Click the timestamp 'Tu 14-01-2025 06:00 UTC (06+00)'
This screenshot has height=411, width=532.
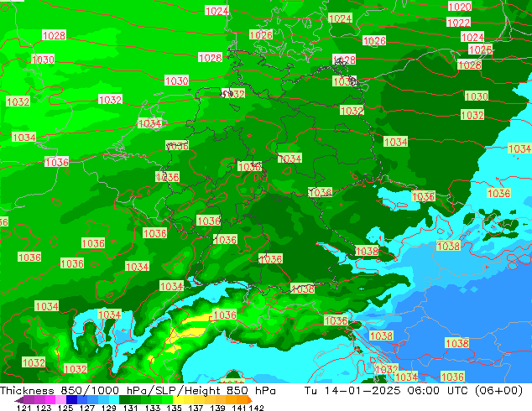pyautogui.click(x=414, y=391)
